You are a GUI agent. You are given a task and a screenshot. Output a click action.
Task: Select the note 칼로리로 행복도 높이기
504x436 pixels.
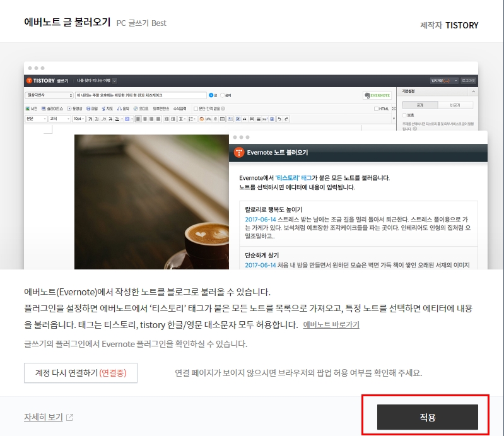[x=358, y=223]
